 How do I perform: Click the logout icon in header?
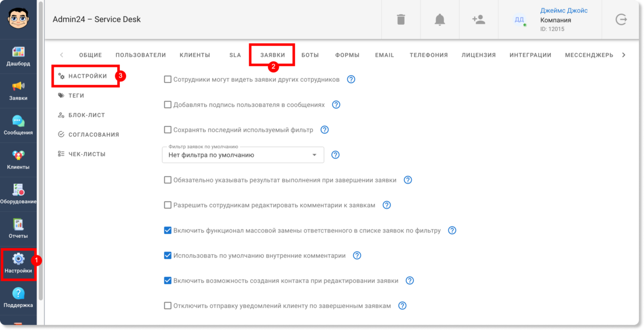point(621,19)
